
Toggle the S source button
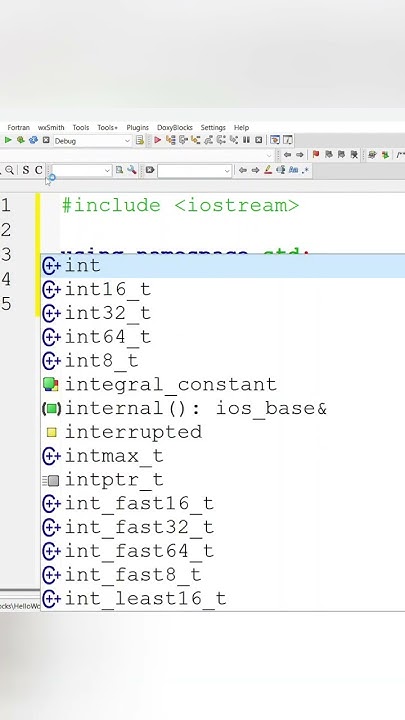pos(26,170)
